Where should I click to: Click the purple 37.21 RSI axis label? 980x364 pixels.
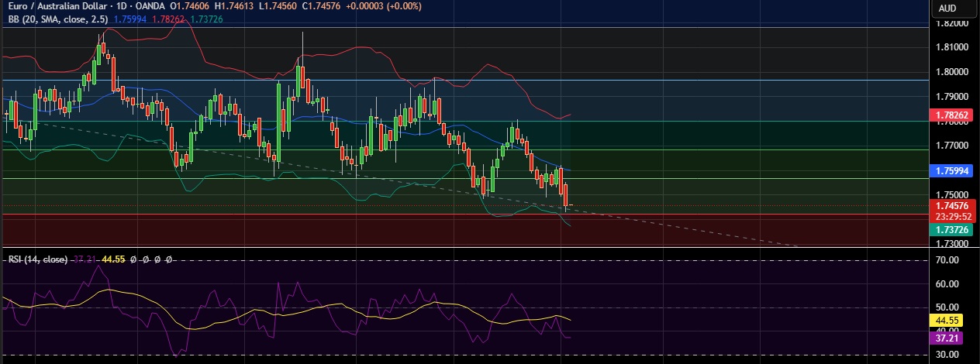coord(944,338)
